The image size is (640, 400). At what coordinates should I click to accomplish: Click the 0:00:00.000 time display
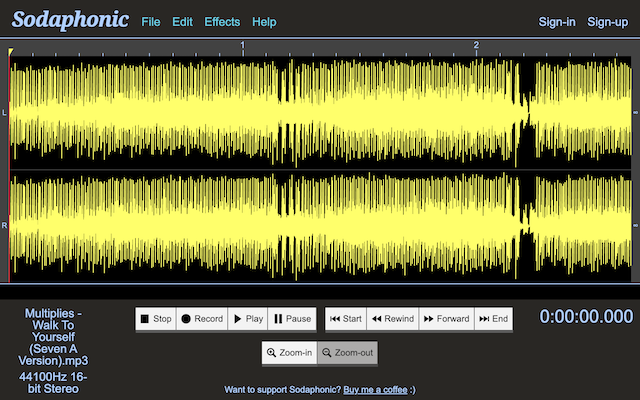586,317
